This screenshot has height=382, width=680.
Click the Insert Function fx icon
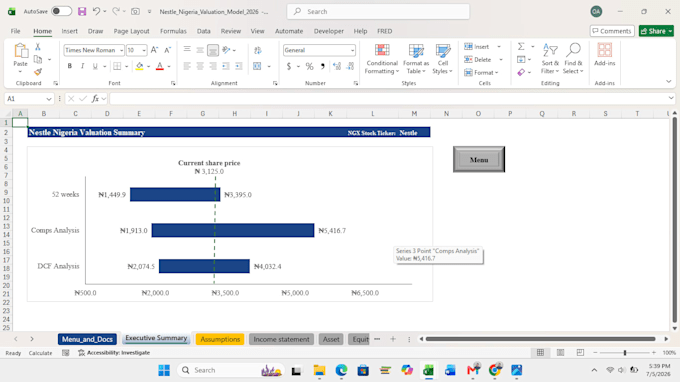[x=95, y=99]
